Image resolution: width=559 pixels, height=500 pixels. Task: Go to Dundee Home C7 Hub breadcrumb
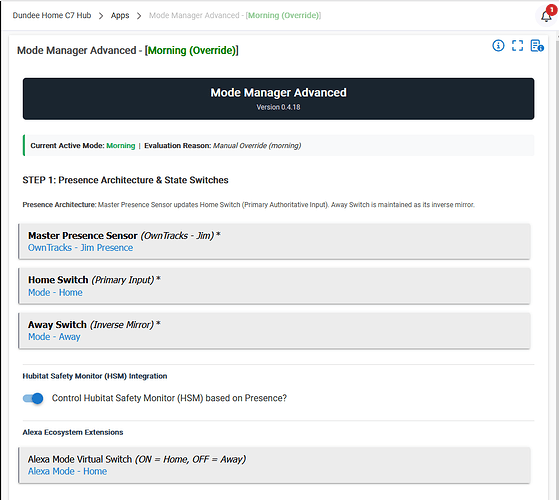[x=52, y=15]
